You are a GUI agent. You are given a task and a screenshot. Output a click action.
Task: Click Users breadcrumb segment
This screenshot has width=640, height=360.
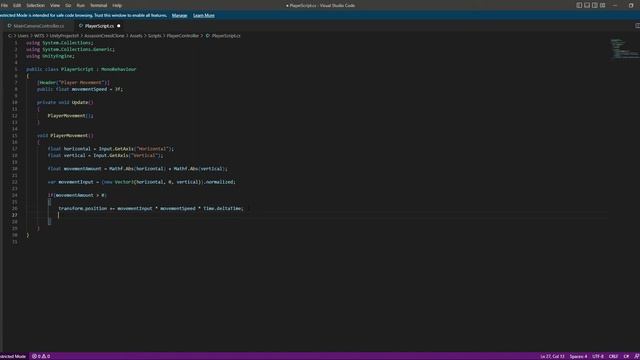(23, 36)
